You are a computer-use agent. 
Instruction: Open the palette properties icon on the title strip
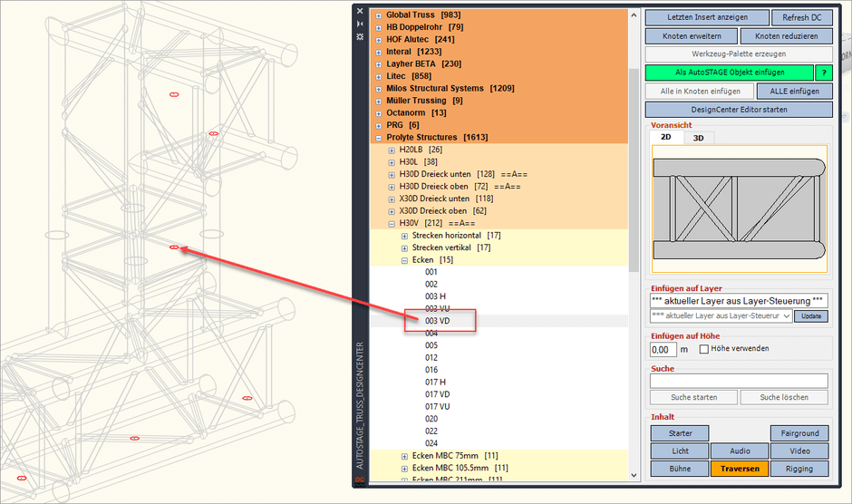(360, 37)
